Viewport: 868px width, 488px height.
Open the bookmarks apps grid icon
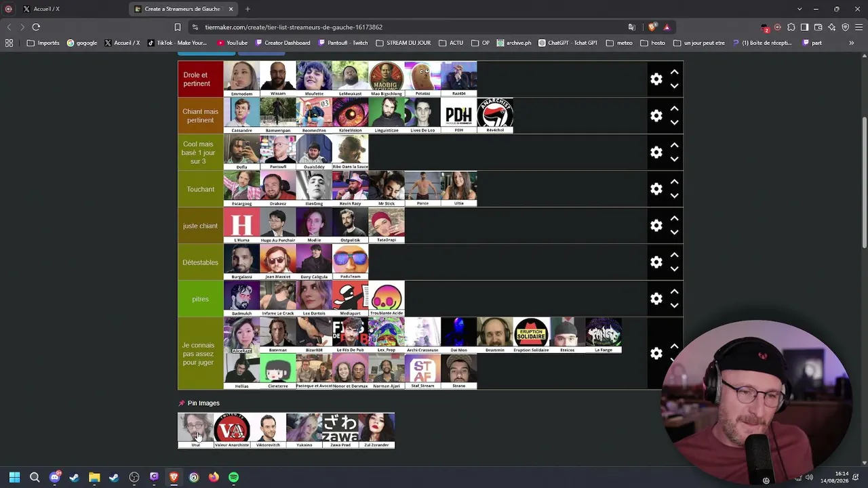tap(9, 43)
